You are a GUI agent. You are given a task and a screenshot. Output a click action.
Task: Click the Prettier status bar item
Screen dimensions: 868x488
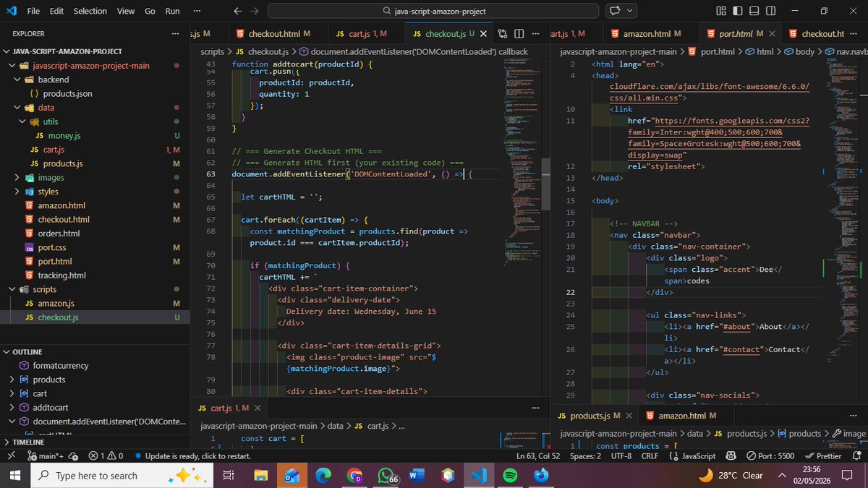click(822, 456)
